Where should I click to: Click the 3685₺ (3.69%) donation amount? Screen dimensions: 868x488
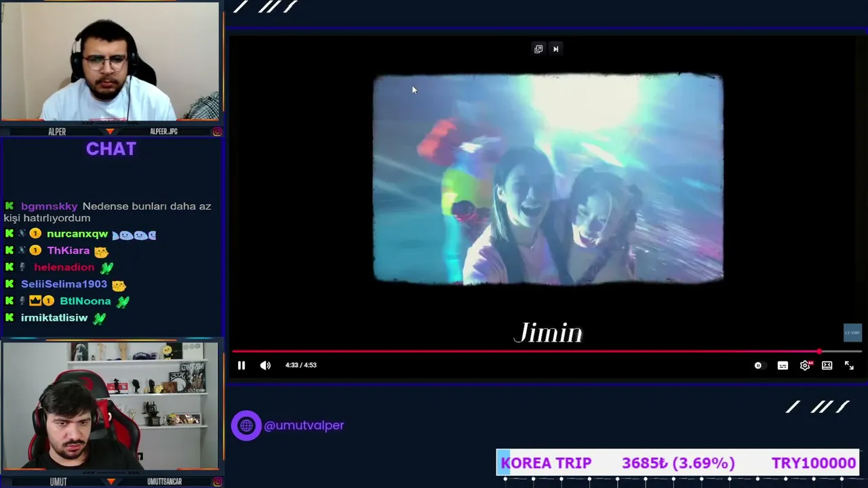coord(678,463)
